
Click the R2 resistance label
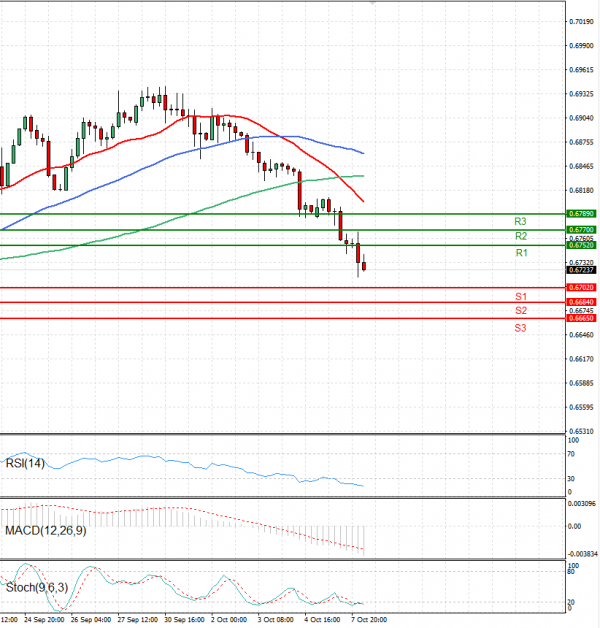click(521, 236)
